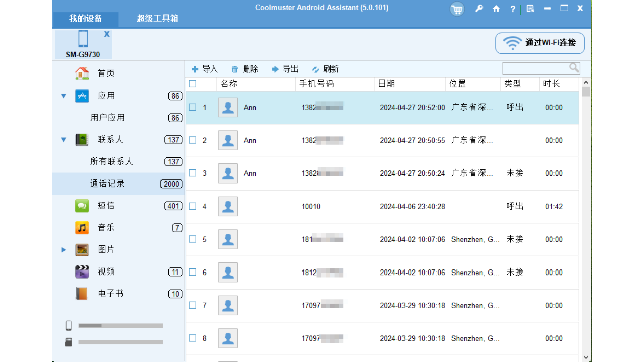The width and height of the screenshot is (644, 362).
Task: Open the 短信 (SMS) section
Action: pos(106,205)
